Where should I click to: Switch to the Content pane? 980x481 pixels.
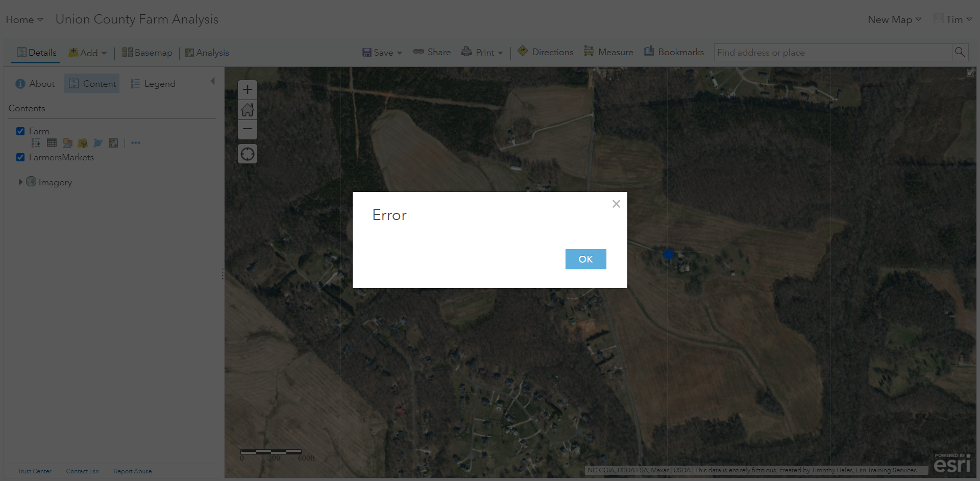coord(91,83)
